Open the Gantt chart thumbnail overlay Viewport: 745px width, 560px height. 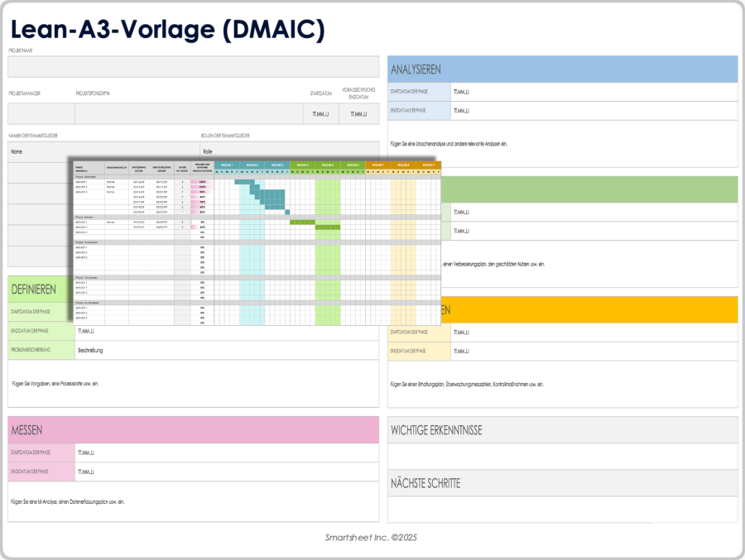coord(257,243)
